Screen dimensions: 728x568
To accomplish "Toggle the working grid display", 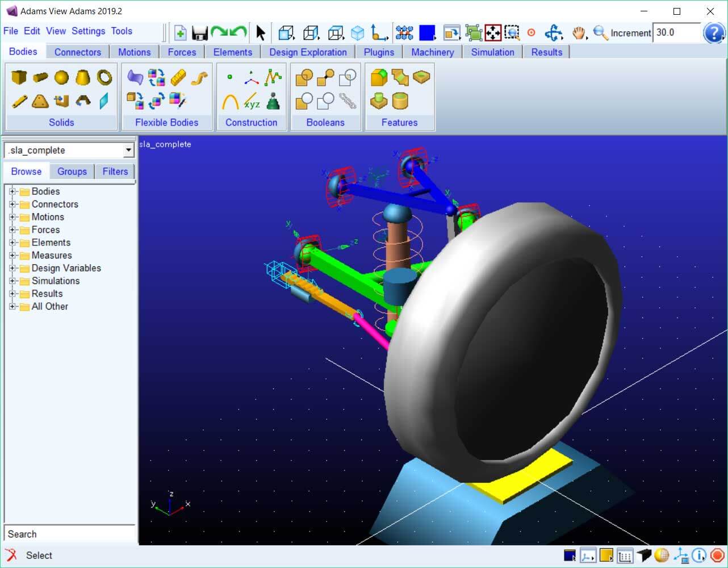I will [625, 555].
